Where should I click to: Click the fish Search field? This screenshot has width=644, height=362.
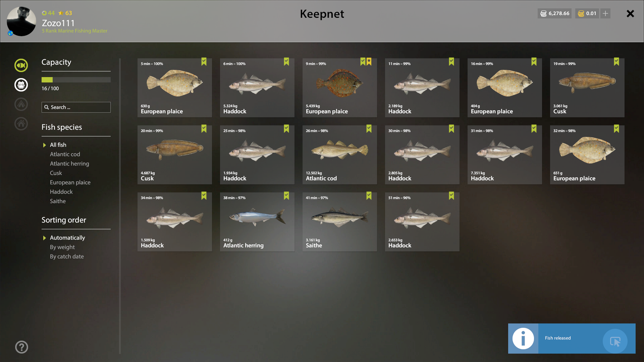(x=76, y=107)
